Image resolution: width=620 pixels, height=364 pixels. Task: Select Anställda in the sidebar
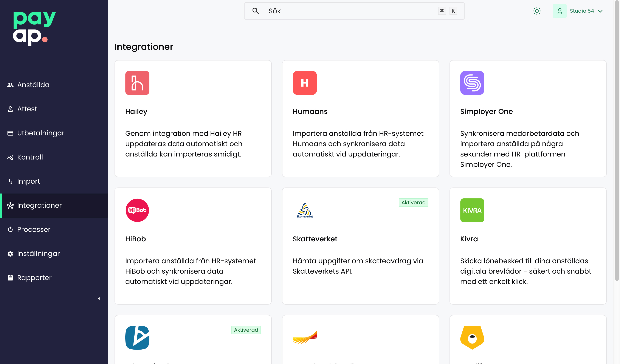point(33,85)
